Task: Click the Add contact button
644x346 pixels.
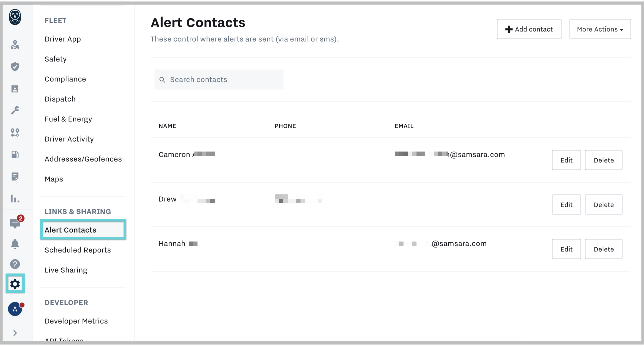Action: coord(529,29)
